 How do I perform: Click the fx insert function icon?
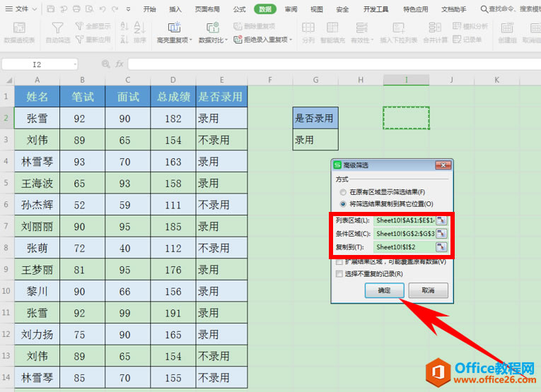pyautogui.click(x=120, y=64)
